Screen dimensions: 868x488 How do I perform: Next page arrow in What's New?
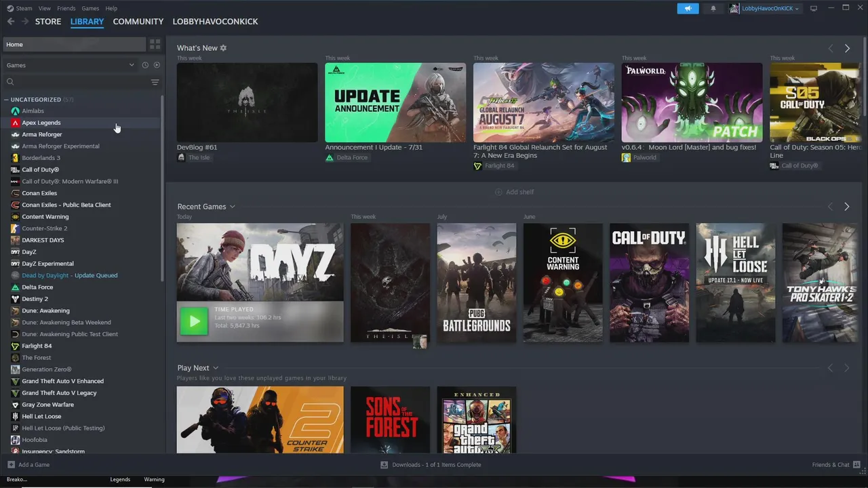[847, 48]
